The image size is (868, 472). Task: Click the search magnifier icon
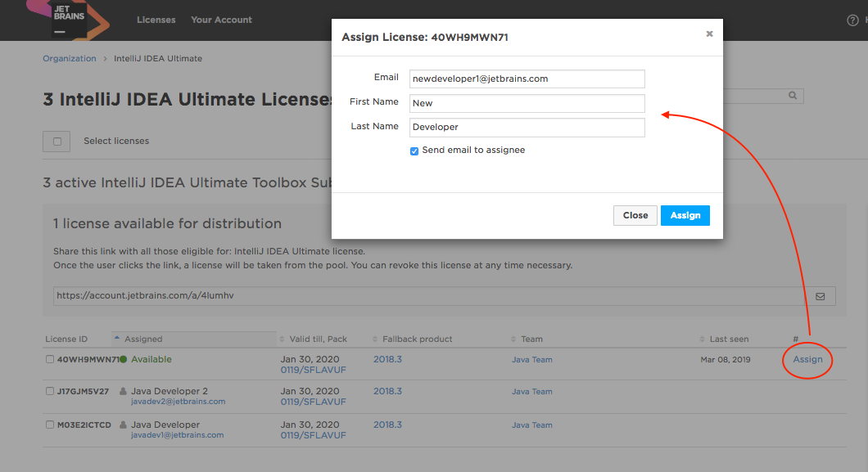click(793, 96)
